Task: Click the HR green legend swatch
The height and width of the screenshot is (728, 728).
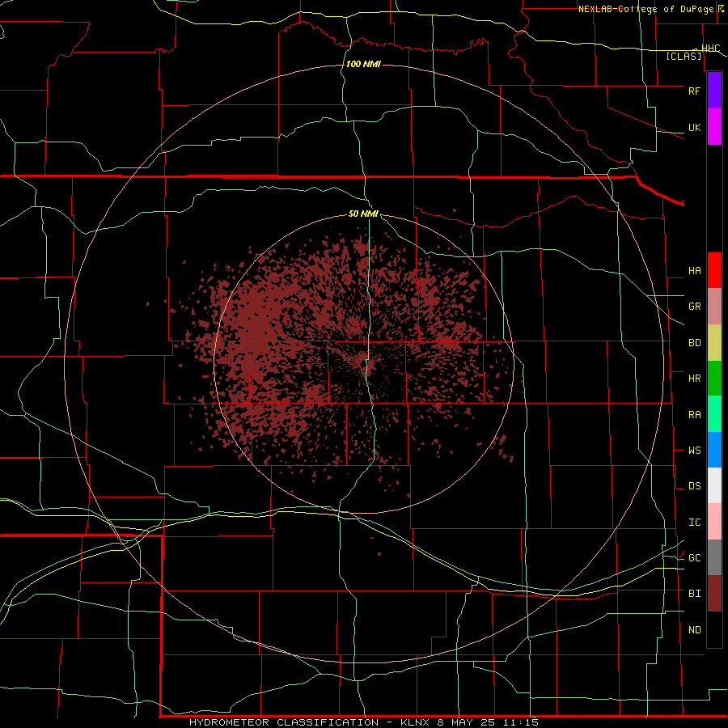Action: tap(714, 378)
